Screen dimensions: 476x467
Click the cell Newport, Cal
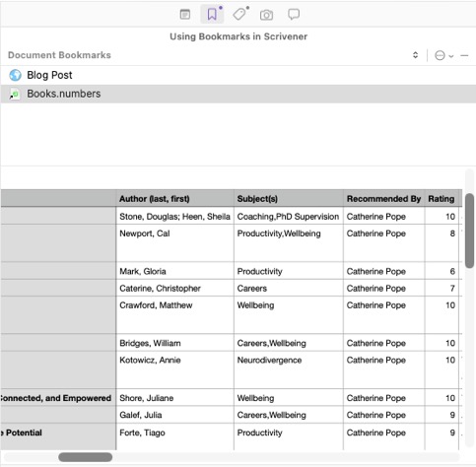pyautogui.click(x=174, y=243)
